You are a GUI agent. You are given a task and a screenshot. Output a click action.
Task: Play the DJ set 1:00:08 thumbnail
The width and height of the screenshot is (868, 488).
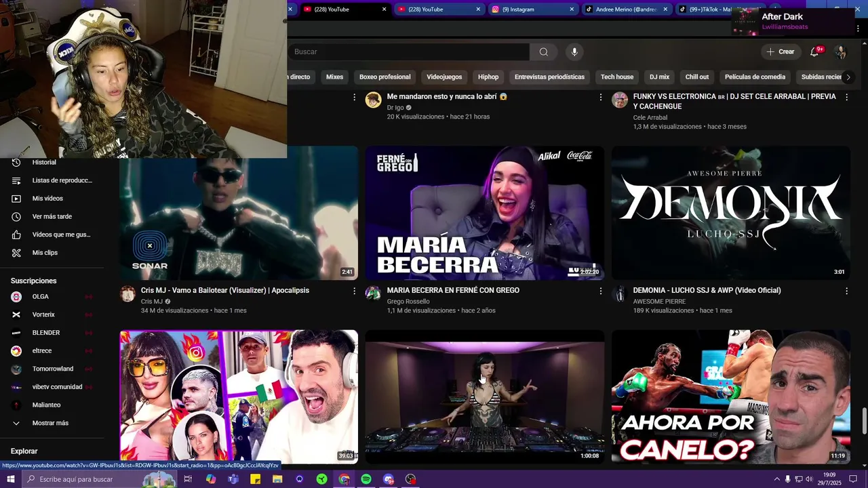[x=485, y=396]
